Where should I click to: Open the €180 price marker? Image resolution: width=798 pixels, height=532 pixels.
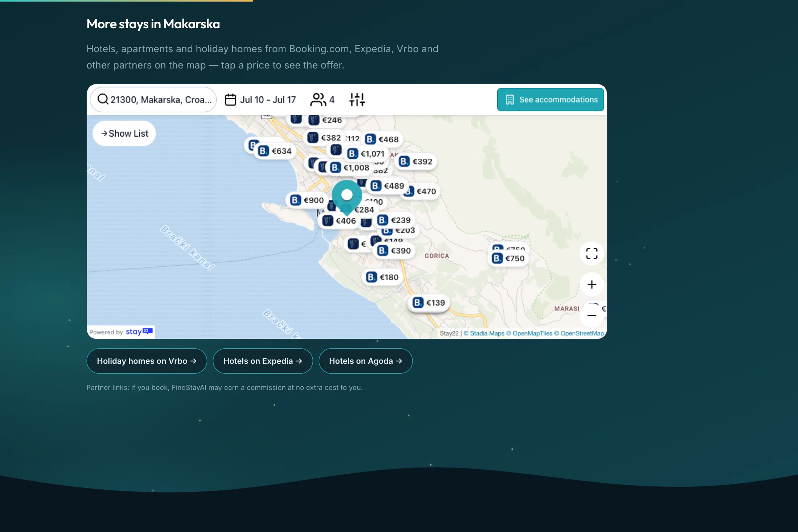click(x=382, y=277)
